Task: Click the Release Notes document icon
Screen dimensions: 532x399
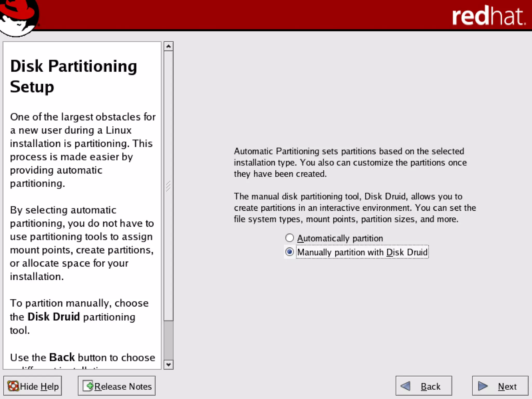Action: coord(88,386)
